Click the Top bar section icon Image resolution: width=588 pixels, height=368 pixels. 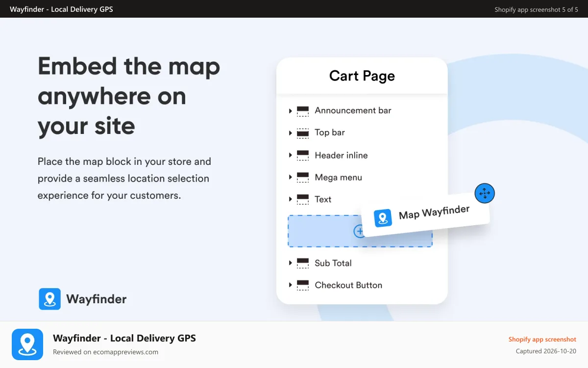pyautogui.click(x=303, y=133)
